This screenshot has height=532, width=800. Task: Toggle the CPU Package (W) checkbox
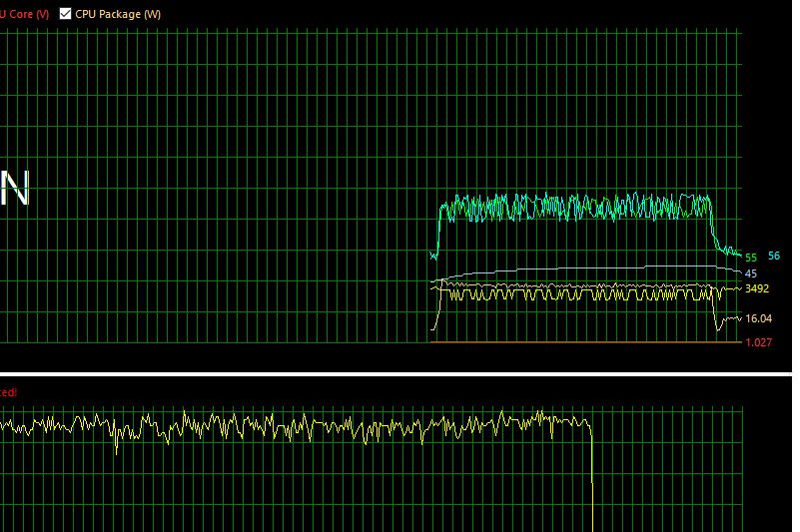point(65,14)
